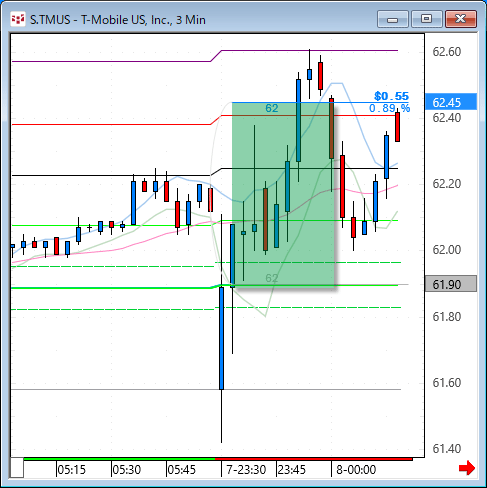Click the 62.40 price axis label

(x=447, y=118)
